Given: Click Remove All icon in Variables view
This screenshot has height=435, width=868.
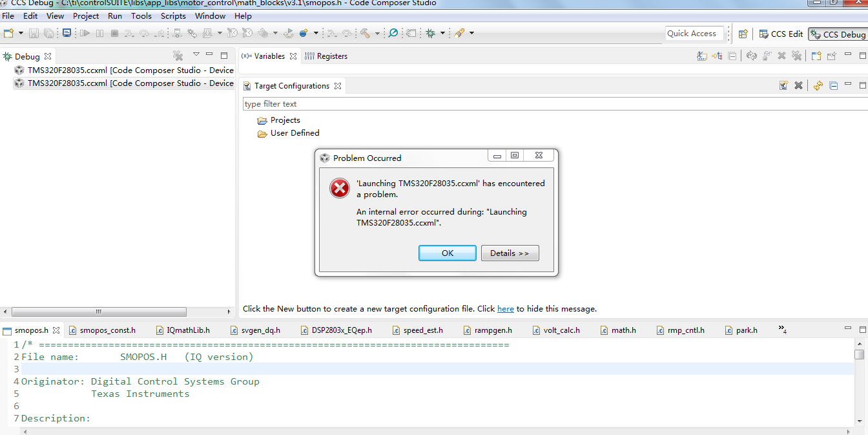Looking at the screenshot, I should coord(796,56).
